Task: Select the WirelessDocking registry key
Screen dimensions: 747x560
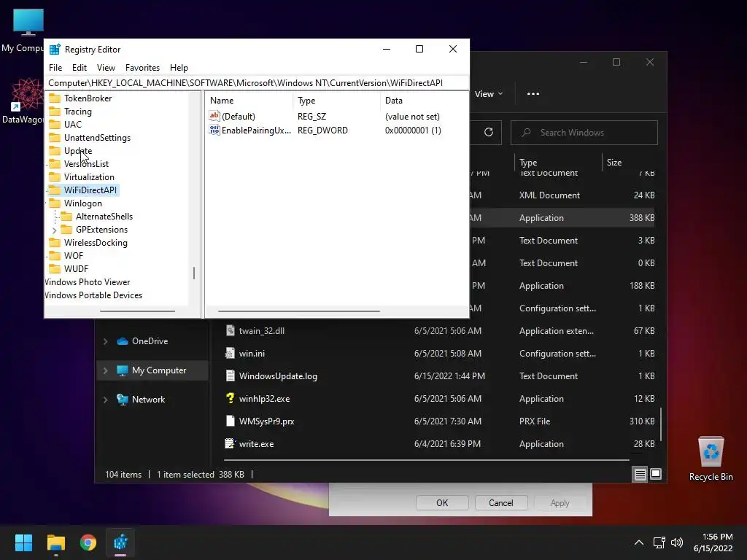Action: tap(96, 243)
